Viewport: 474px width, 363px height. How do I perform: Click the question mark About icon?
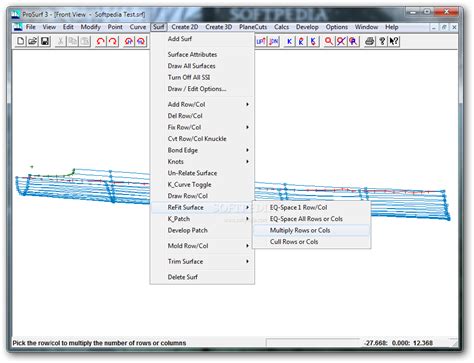click(382, 41)
